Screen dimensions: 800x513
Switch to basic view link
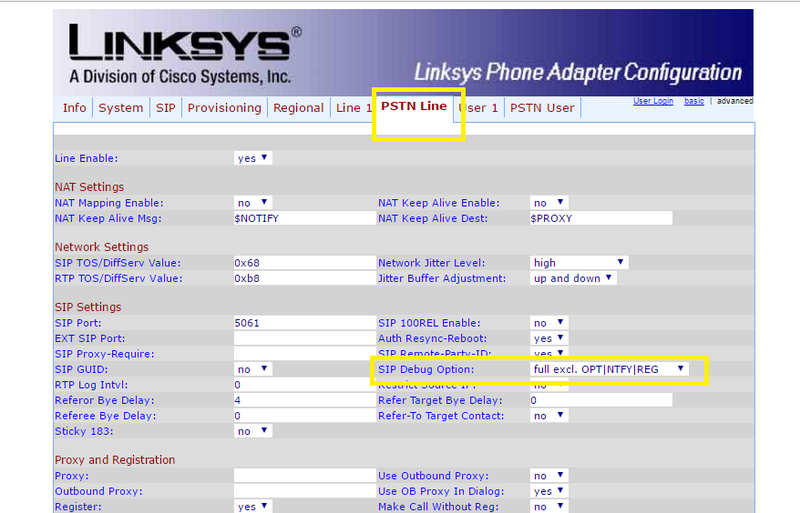(694, 101)
